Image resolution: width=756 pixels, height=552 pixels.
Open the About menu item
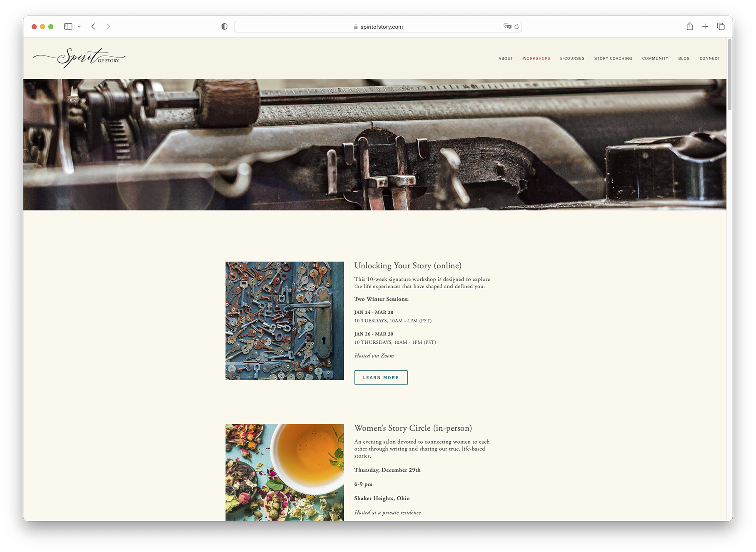coord(506,58)
